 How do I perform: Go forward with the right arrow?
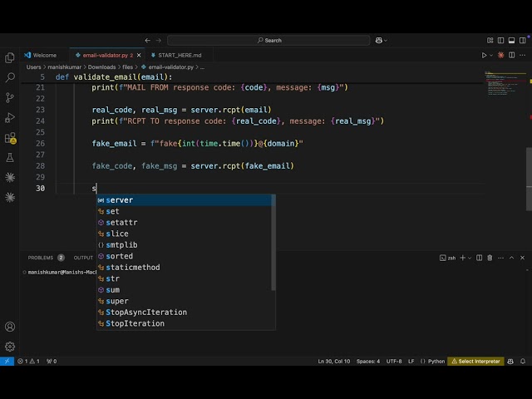click(159, 41)
